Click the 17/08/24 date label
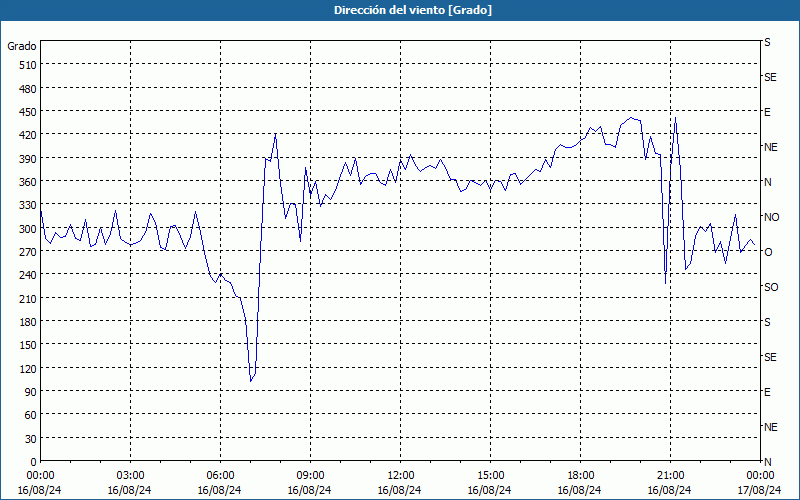 point(759,490)
